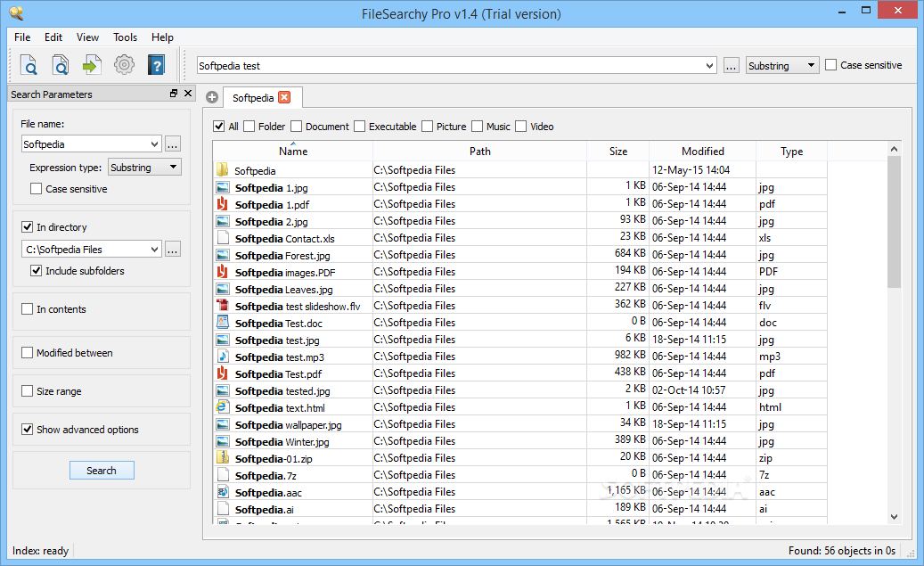
Task: Enable the Size range checkbox
Action: tap(27, 391)
